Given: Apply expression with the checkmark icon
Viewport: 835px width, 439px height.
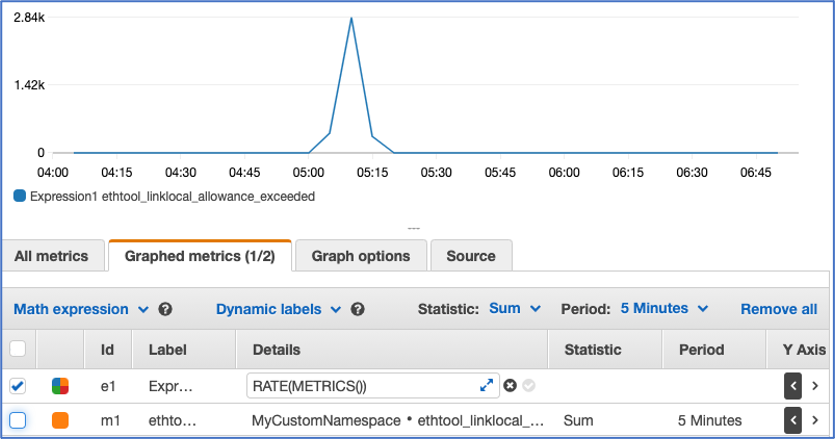Looking at the screenshot, I should pyautogui.click(x=529, y=385).
